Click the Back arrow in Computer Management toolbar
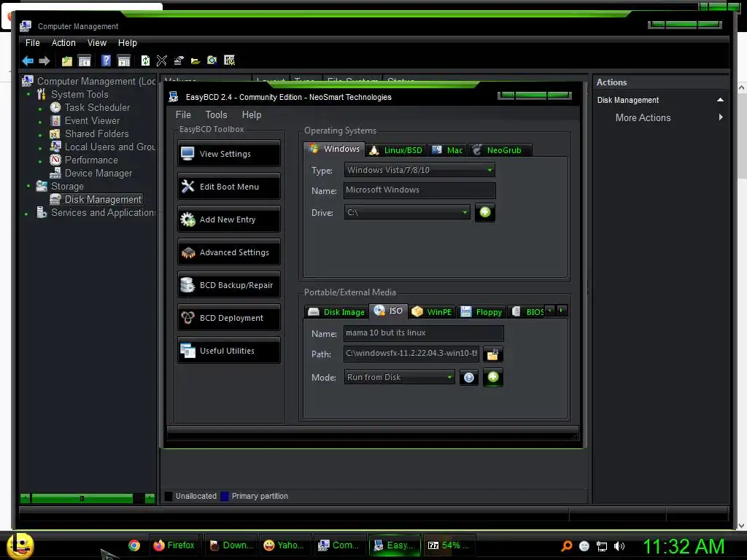The height and width of the screenshot is (560, 747). (28, 61)
